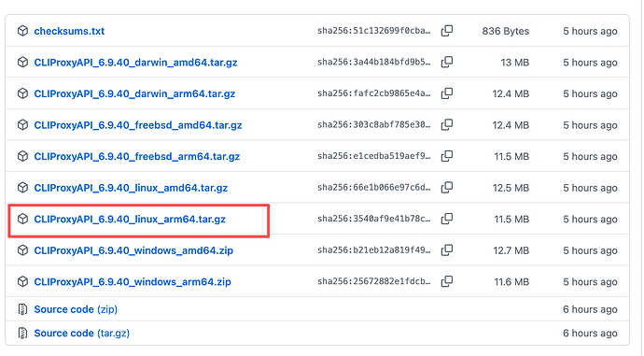Select hash text sha256:3a44b184bfd9b5…
644x356 pixels.
point(374,62)
